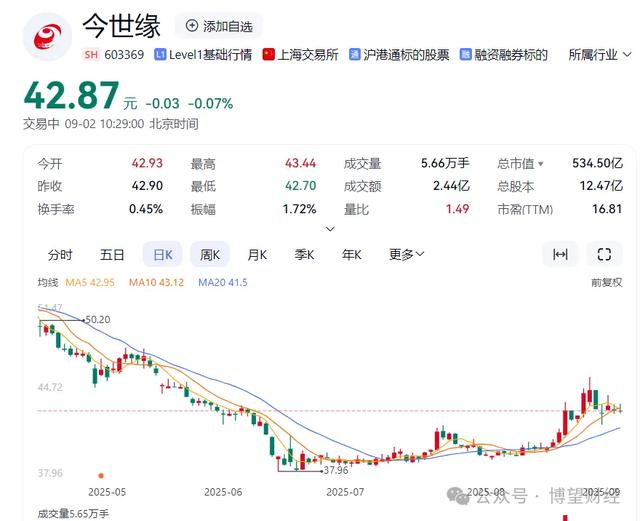Switch to the 季K chart tab
This screenshot has height=521, width=640.
304,254
